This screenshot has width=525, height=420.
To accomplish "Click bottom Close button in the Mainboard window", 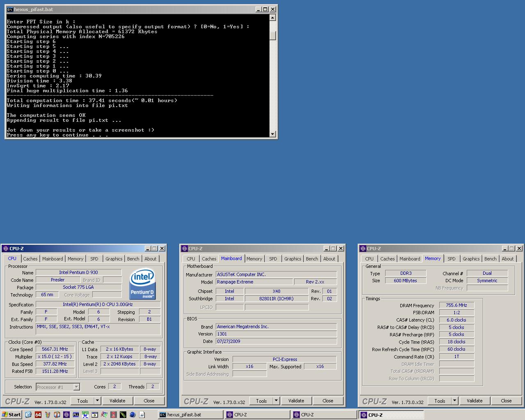I will click(x=328, y=401).
